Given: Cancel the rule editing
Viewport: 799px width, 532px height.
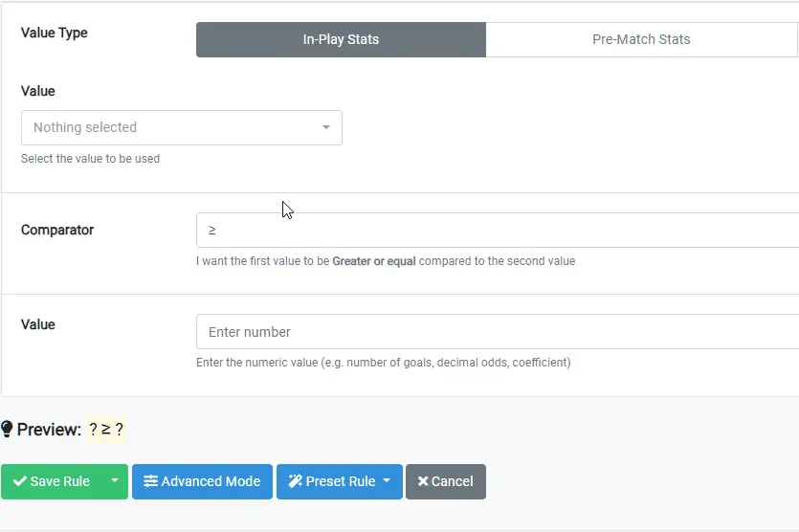Looking at the screenshot, I should pos(446,481).
